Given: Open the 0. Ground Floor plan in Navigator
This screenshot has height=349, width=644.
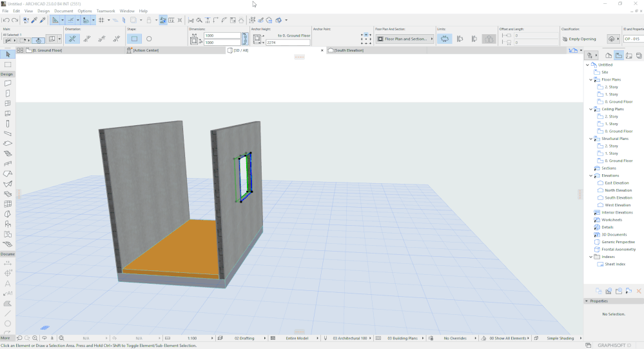Looking at the screenshot, I should tap(618, 102).
